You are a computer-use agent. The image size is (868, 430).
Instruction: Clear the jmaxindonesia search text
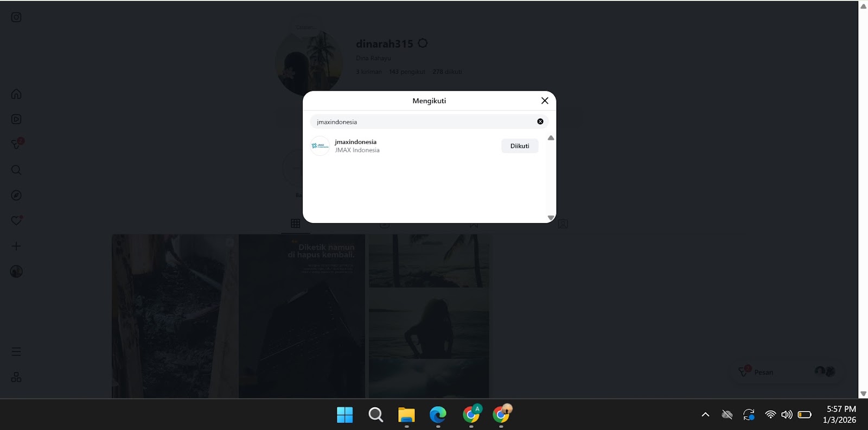540,122
